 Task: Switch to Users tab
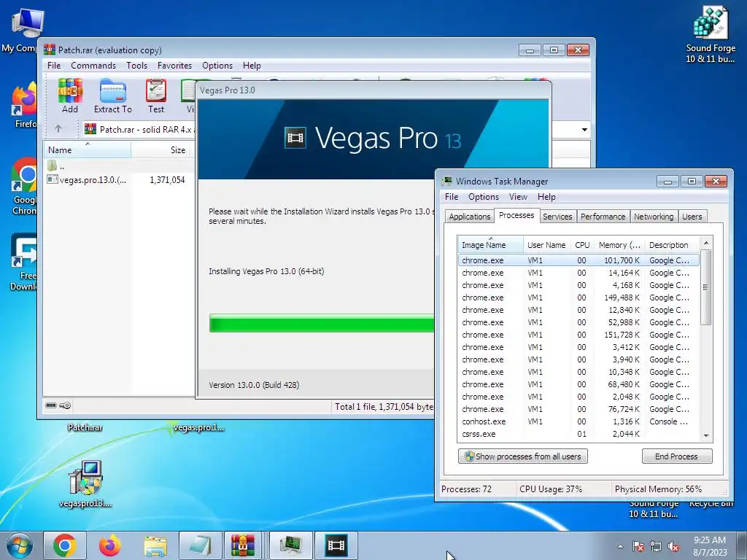click(x=692, y=216)
